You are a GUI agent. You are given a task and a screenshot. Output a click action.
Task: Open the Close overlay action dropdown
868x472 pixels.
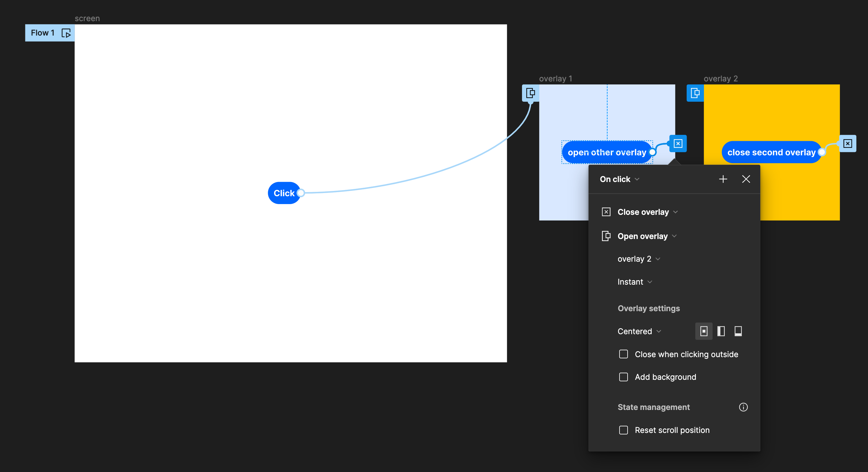click(648, 212)
